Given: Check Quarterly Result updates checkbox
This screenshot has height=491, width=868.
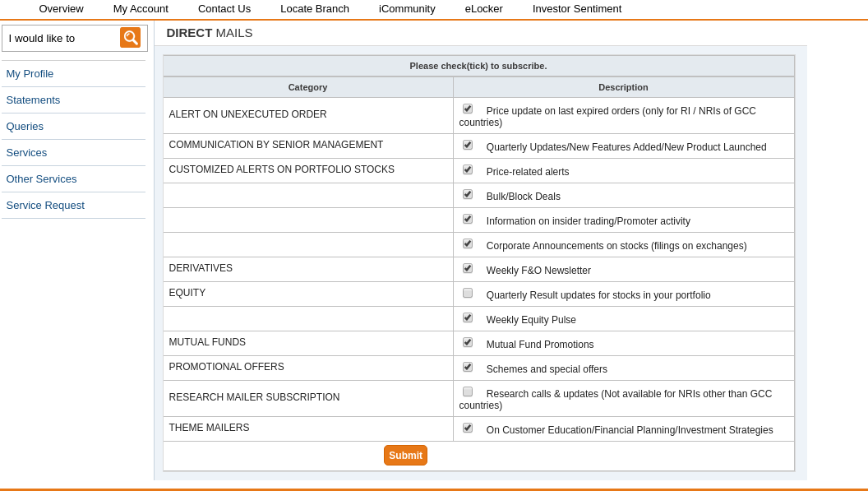Looking at the screenshot, I should click(468, 293).
